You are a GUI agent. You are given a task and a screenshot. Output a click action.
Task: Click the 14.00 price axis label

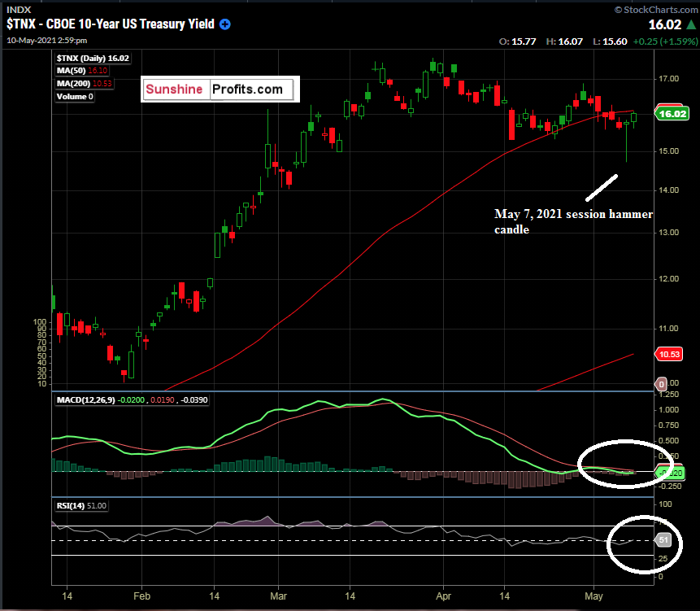pos(669,190)
